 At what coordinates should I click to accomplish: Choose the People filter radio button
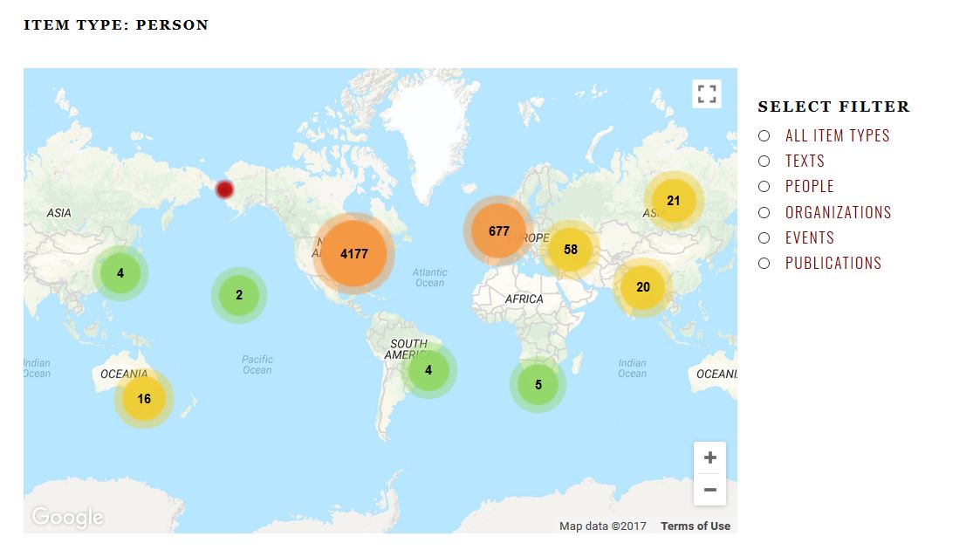(764, 187)
